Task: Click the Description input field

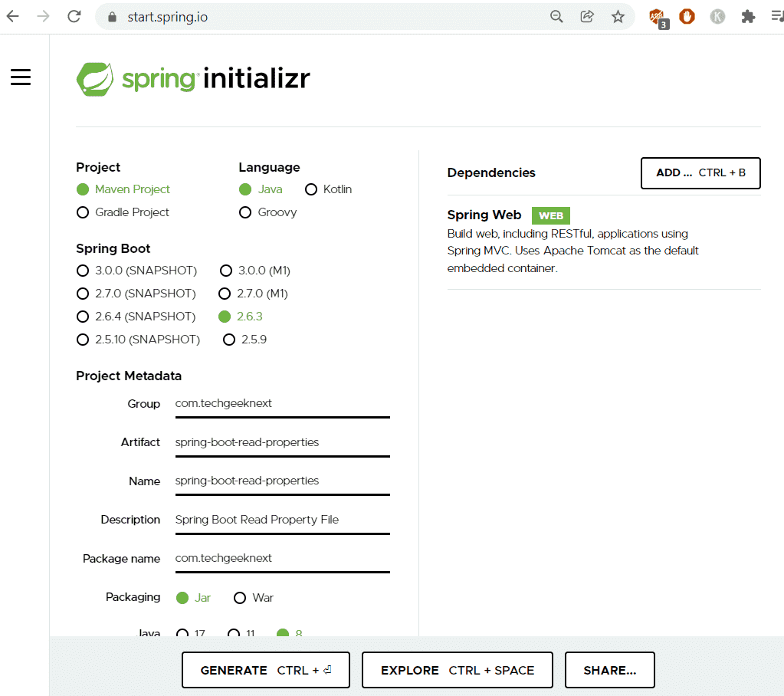Action: point(283,520)
